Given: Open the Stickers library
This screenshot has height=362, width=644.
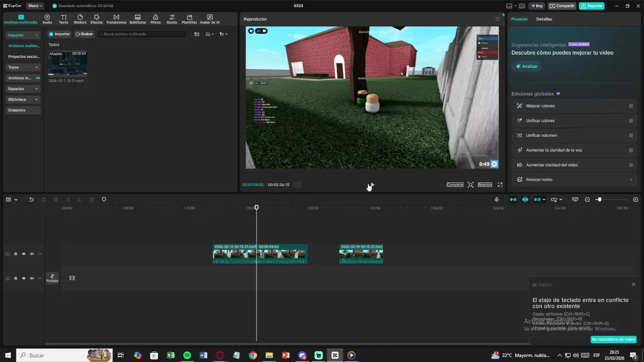Looking at the screenshot, I should 80,19.
